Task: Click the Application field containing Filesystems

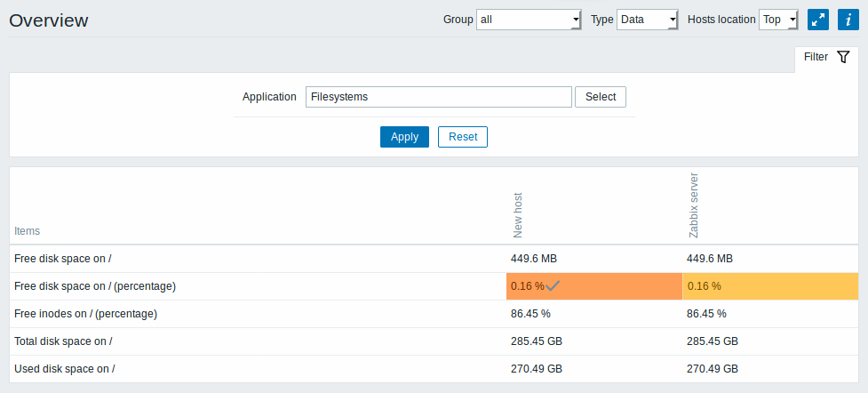Action: pyautogui.click(x=438, y=97)
